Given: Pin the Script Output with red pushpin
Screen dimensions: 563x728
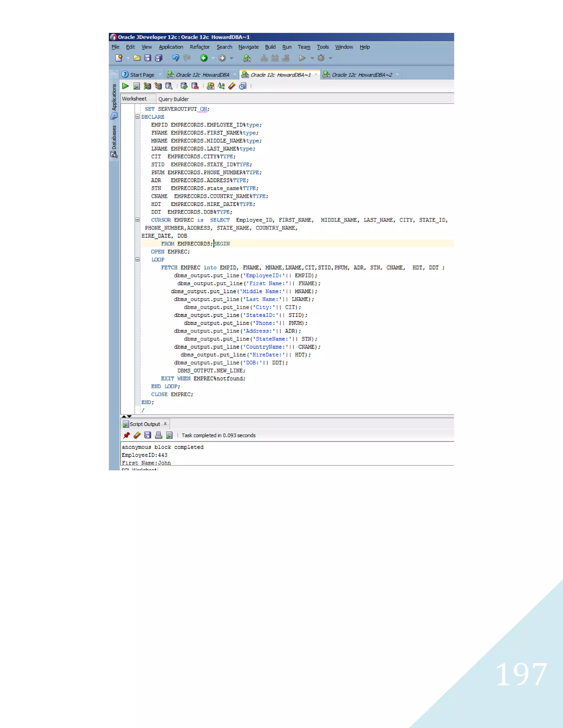Looking at the screenshot, I should [126, 435].
